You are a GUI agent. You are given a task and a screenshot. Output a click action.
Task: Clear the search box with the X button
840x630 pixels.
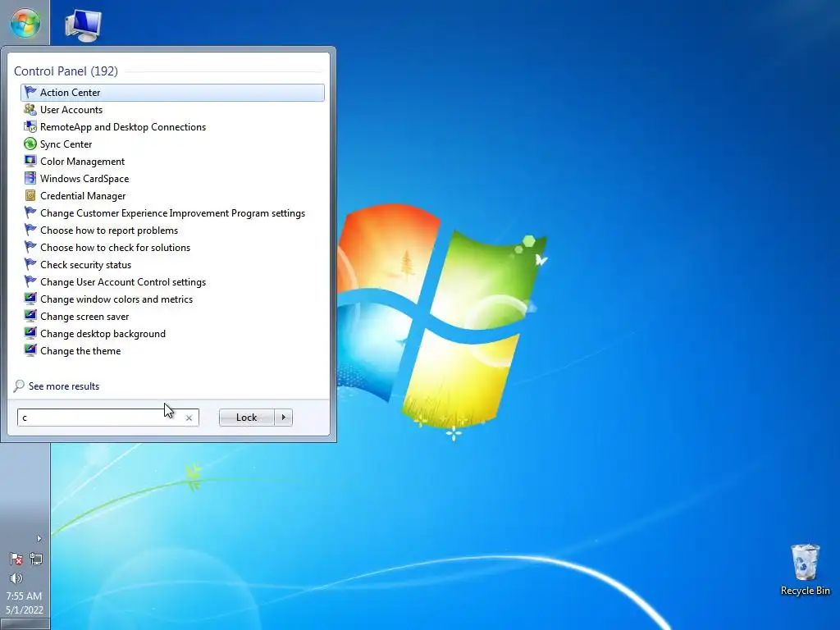click(189, 418)
